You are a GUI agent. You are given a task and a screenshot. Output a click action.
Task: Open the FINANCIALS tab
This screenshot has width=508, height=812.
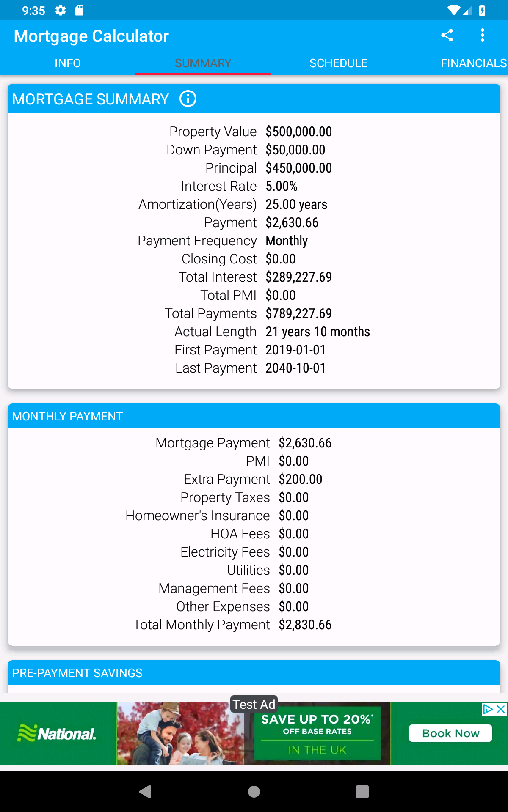[473, 63]
